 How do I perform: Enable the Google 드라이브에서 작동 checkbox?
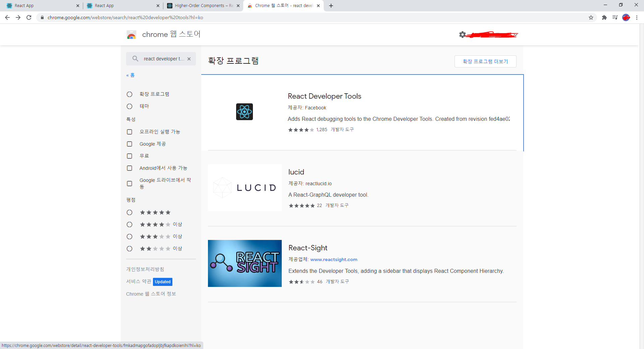129,184
